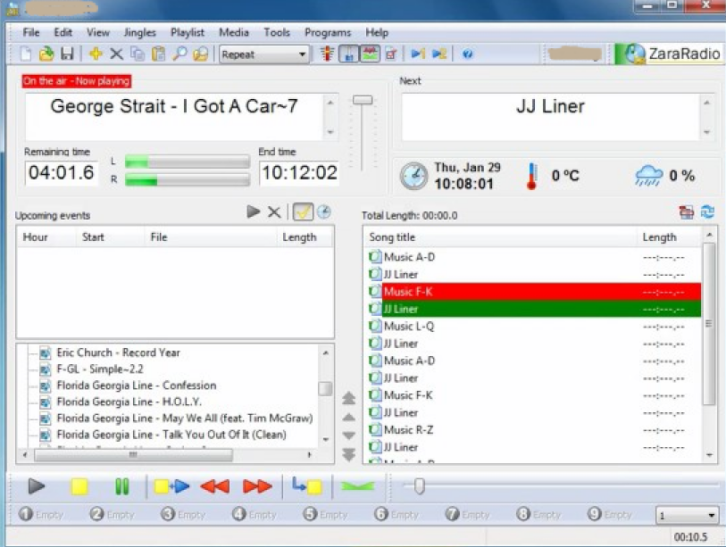Delete item with toolbar X icon
The width and height of the screenshot is (726, 547).
(x=116, y=54)
